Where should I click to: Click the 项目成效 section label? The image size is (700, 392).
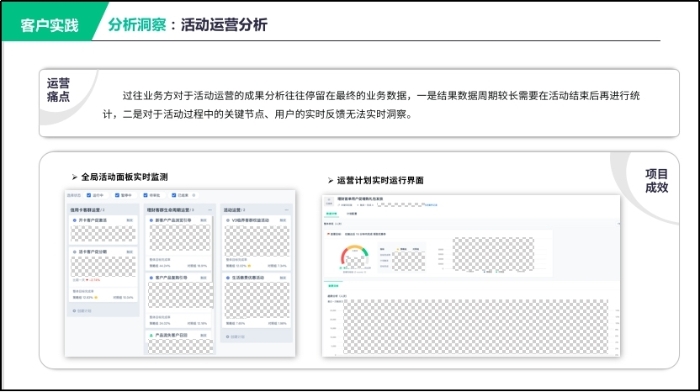657,180
